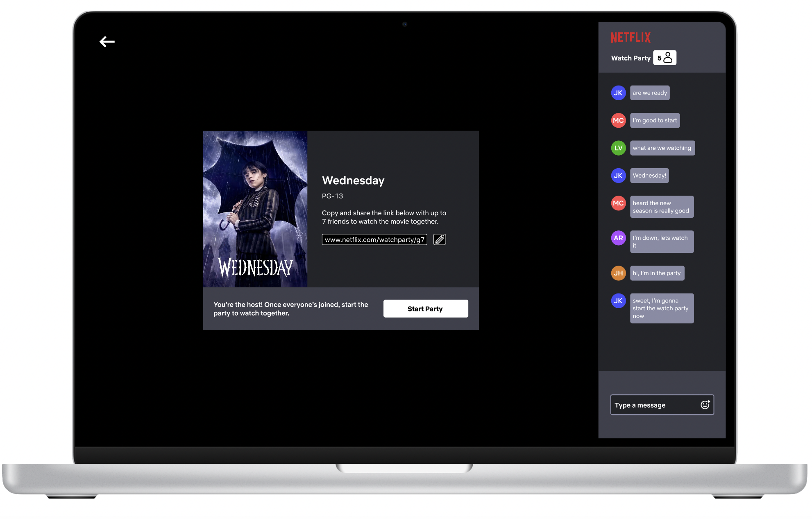
Task: Click the Wednesday poster thumbnail
Action: coord(255,209)
